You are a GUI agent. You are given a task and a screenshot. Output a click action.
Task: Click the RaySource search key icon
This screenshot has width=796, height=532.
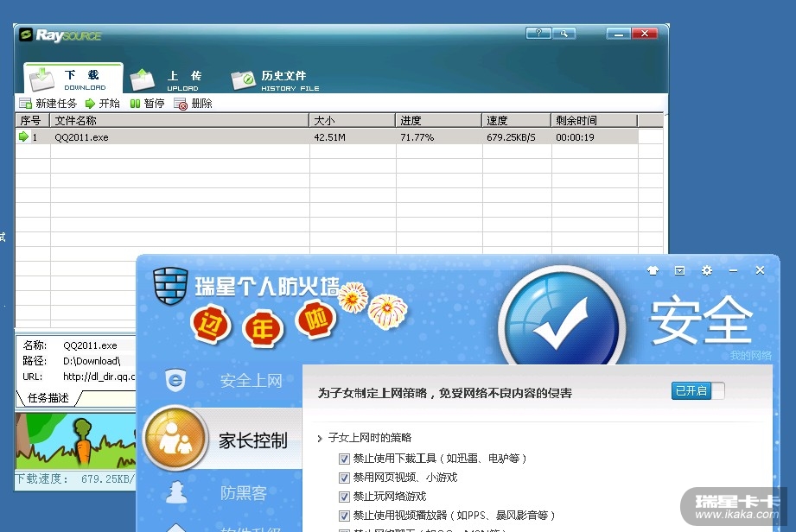point(564,34)
